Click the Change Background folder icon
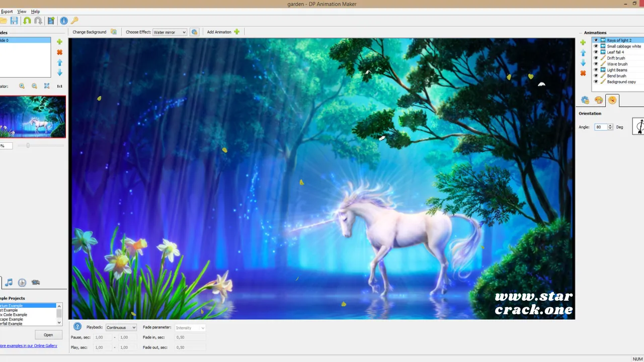Image resolution: width=644 pixels, height=362 pixels. (114, 32)
